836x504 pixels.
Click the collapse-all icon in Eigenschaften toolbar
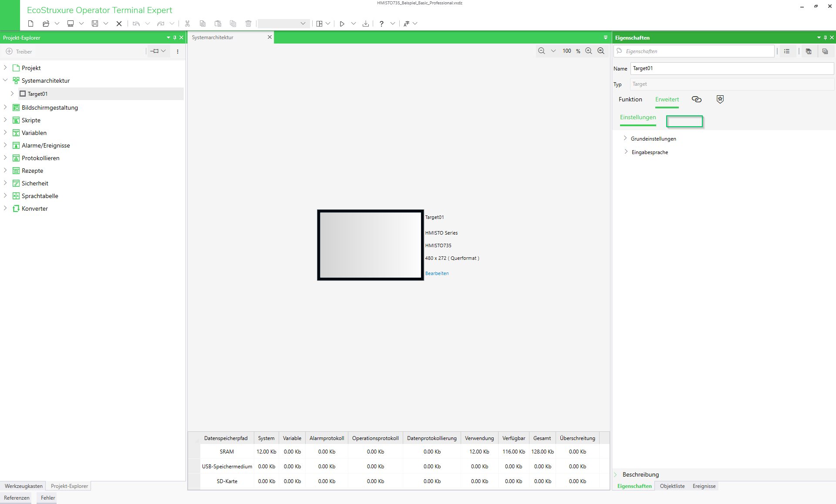pos(825,51)
